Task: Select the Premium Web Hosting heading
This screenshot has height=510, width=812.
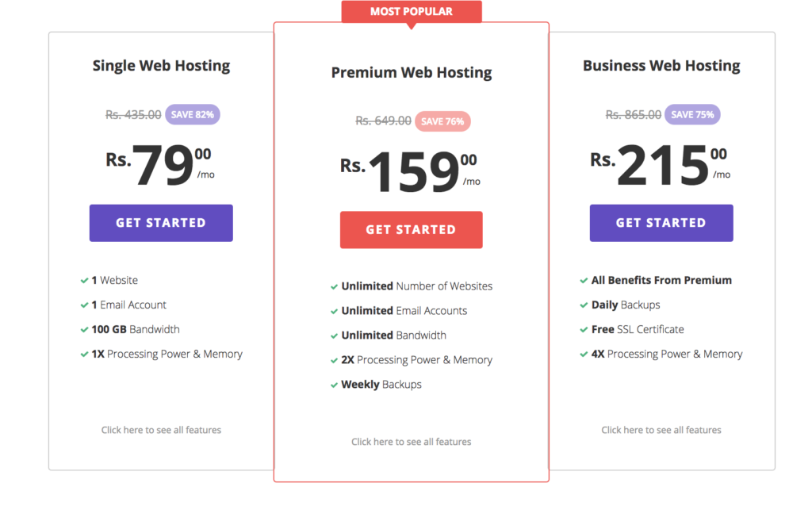Action: coord(412,72)
